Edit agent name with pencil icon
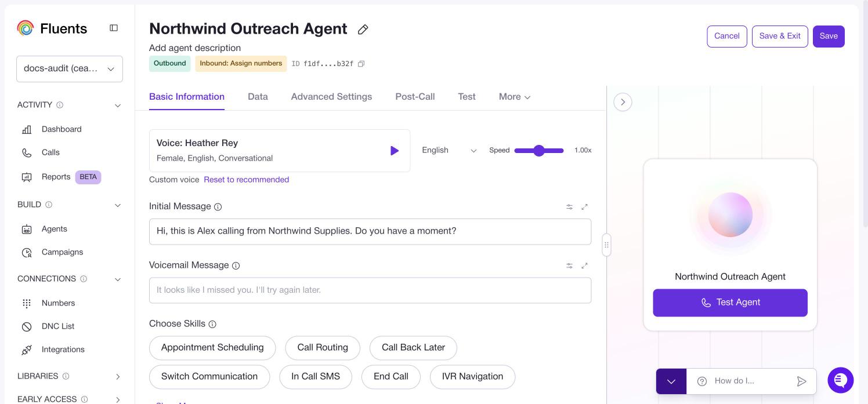This screenshot has width=868, height=404. [x=363, y=30]
